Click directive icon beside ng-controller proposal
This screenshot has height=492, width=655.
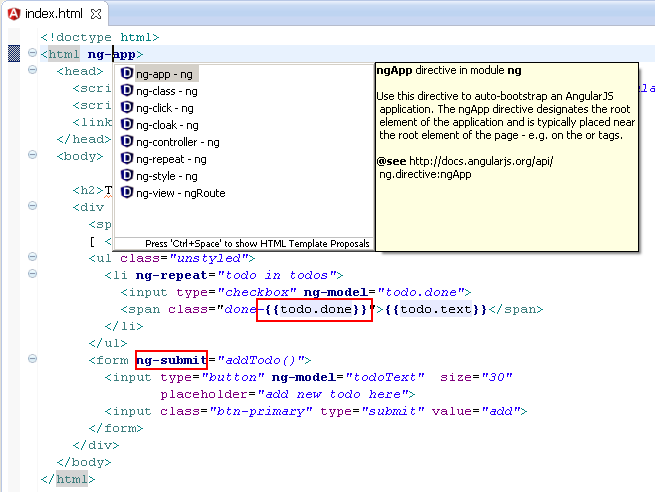click(127, 141)
